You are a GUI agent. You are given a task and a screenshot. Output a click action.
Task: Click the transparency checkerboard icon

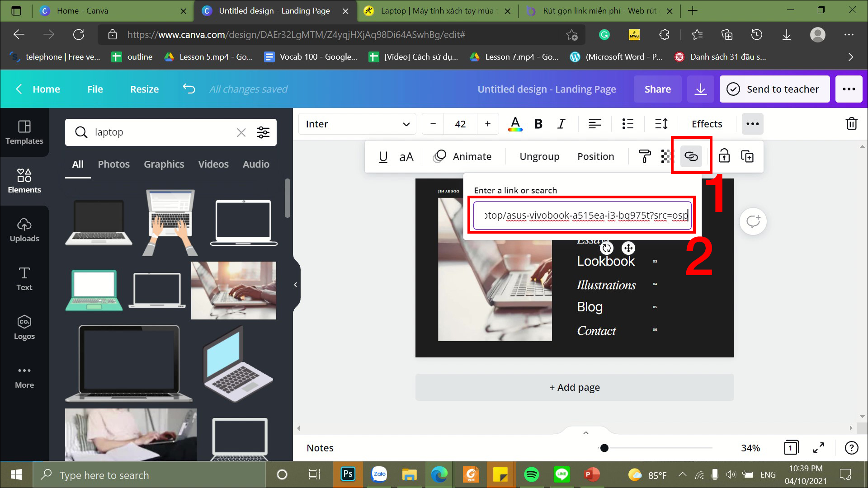click(666, 156)
